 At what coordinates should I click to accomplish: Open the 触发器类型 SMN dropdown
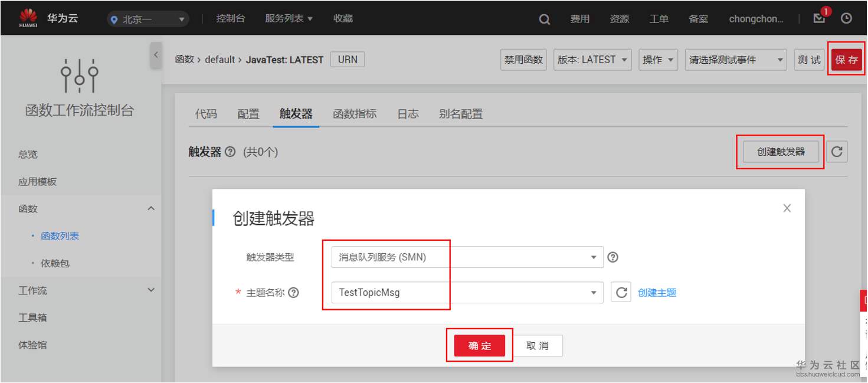(x=467, y=257)
